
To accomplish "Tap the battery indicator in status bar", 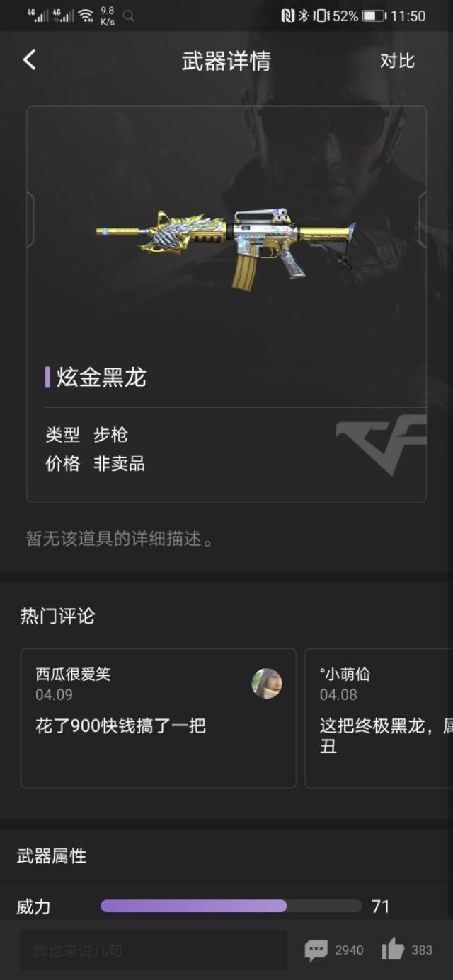I will [x=374, y=16].
